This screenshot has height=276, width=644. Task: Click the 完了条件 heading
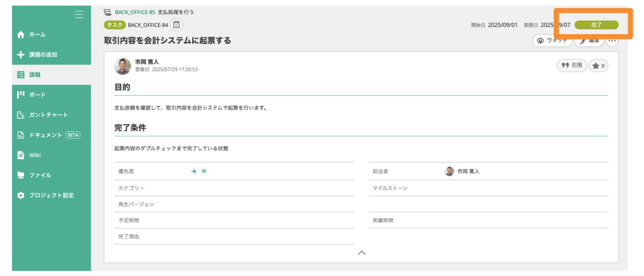click(x=130, y=128)
